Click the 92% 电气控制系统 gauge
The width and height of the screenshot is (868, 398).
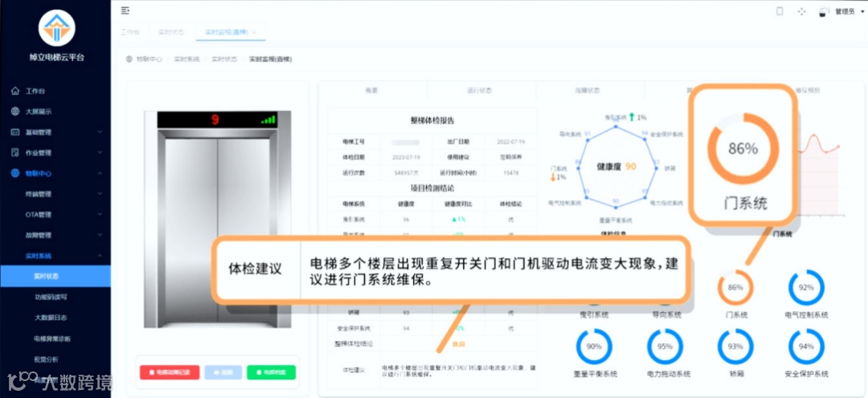pos(806,287)
